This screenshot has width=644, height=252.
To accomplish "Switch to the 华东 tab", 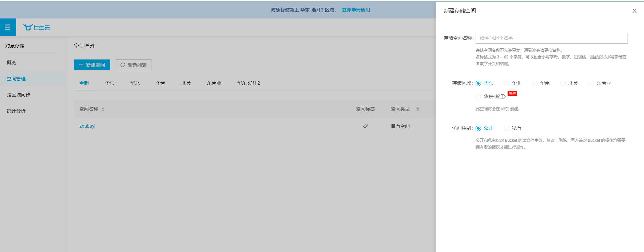I will click(x=110, y=83).
